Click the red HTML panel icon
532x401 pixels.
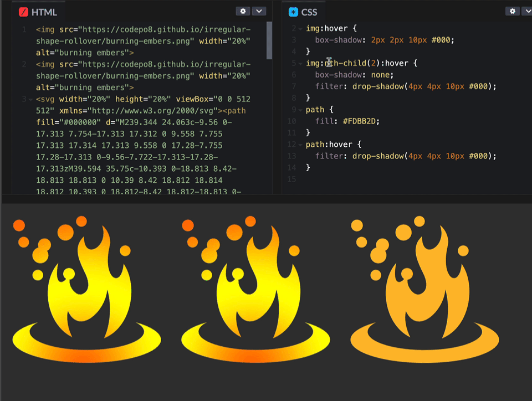[23, 11]
